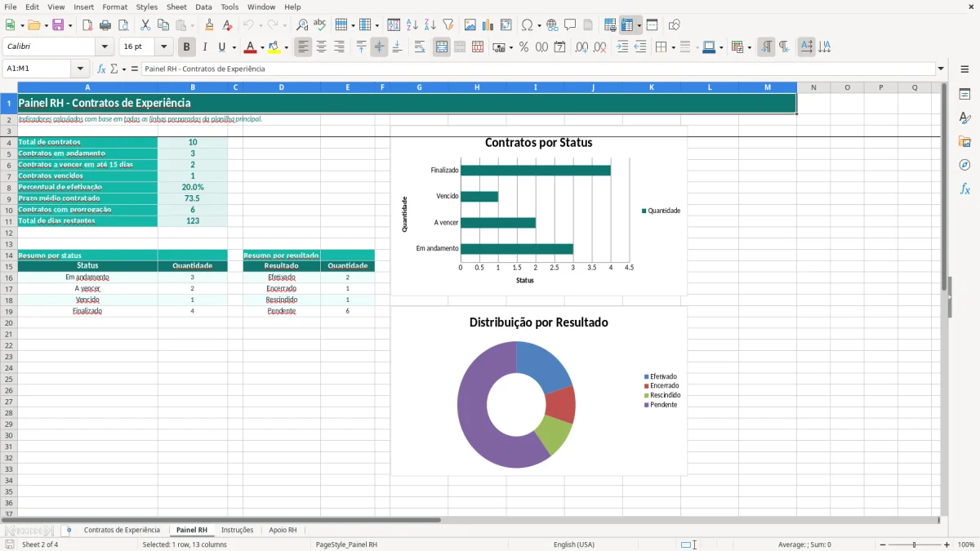
Task: Toggle Underline formatting
Action: tap(221, 47)
